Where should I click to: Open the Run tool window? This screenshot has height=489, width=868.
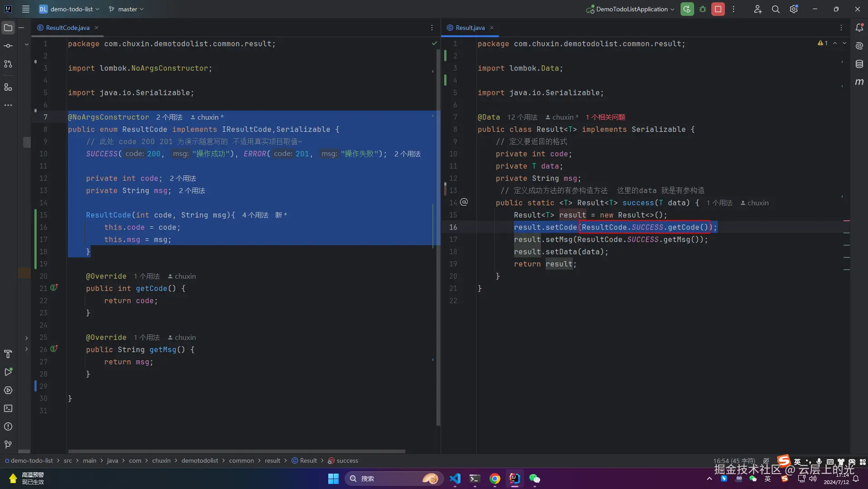[x=8, y=372]
